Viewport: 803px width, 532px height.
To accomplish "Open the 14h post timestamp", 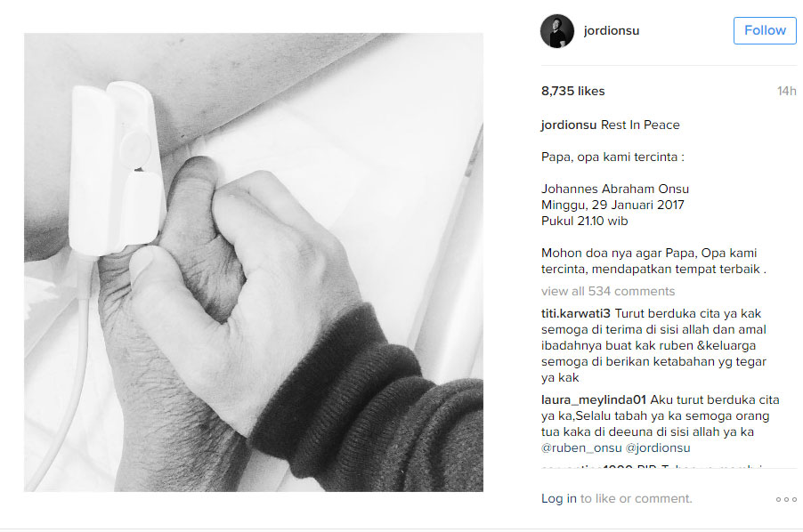I will click(x=786, y=91).
